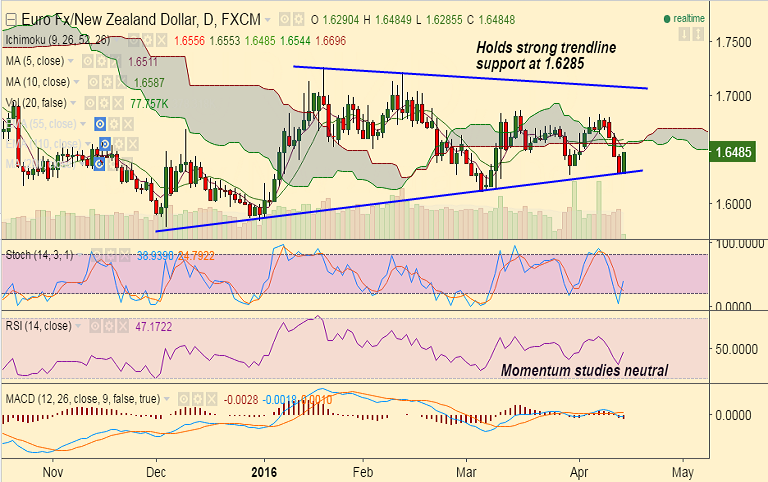Hide MACD indicator with eye icon
The width and height of the screenshot is (768, 482).
point(184,399)
